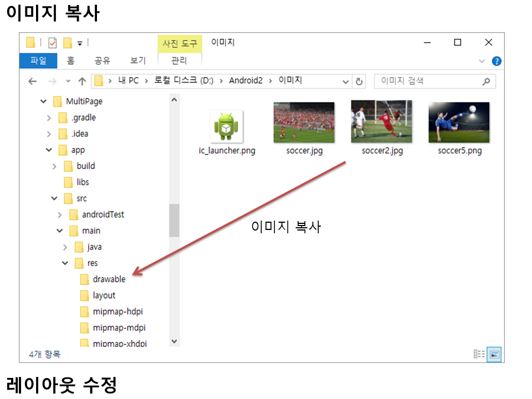This screenshot has width=532, height=399.
Task: Open address bar history dropdown
Action: (x=346, y=81)
